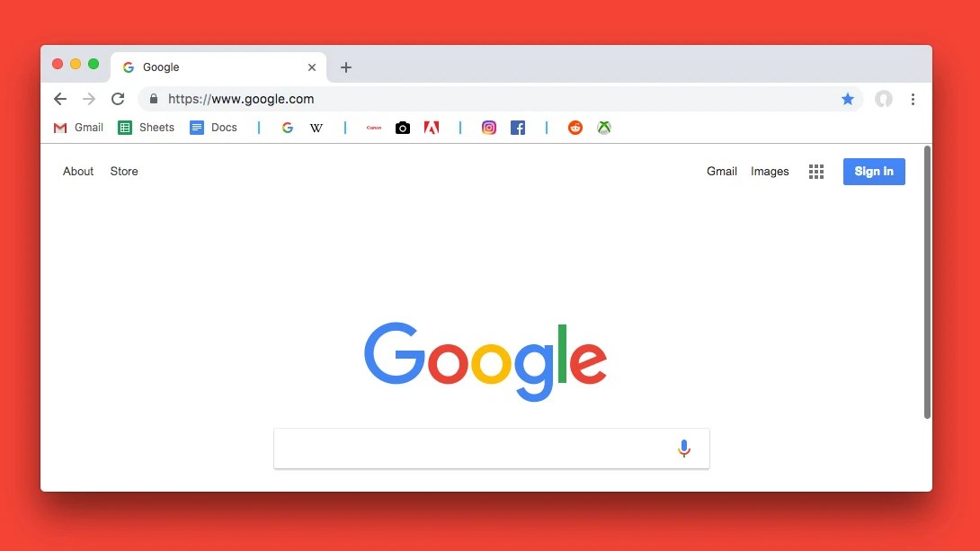Open the Docs bookmark
Screen dimensions: 980x551
214,128
